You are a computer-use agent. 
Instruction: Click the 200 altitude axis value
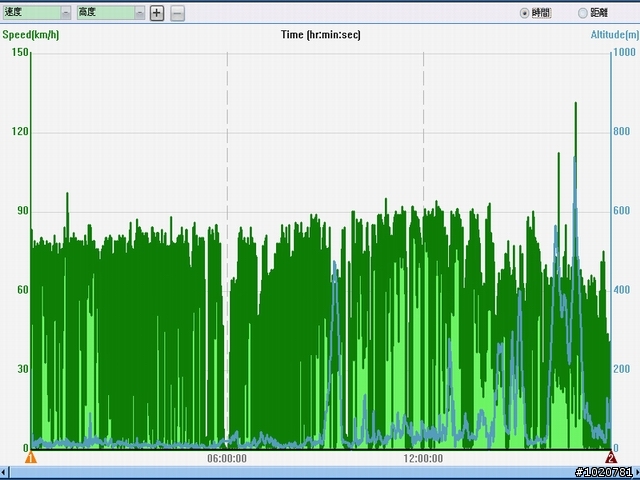pyautogui.click(x=622, y=369)
